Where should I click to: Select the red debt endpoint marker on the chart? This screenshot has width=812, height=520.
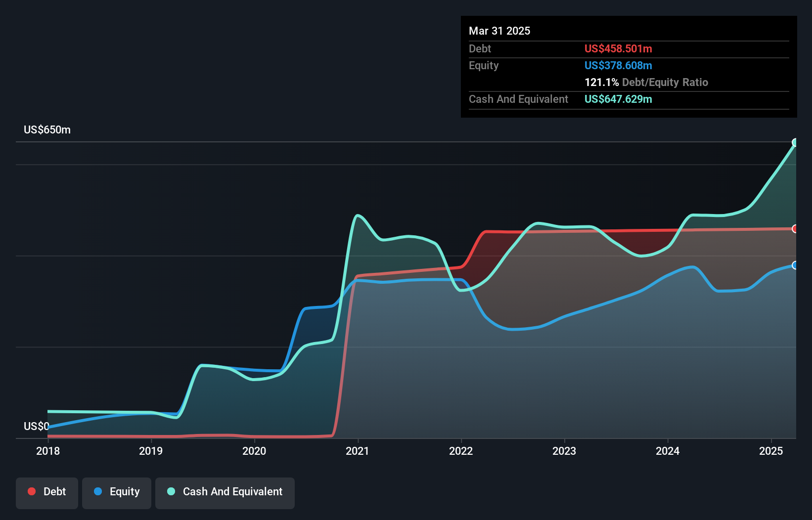pyautogui.click(x=795, y=229)
